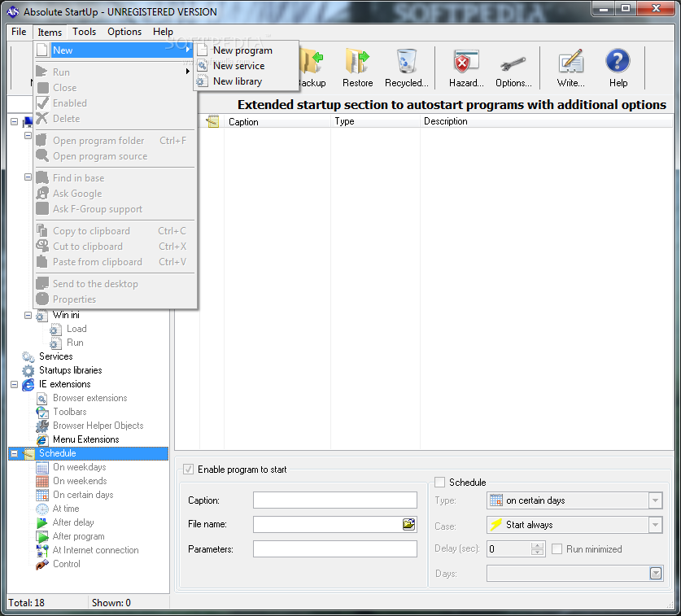The width and height of the screenshot is (681, 616).
Task: Open the Case 'Start always' dropdown
Action: [x=655, y=525]
